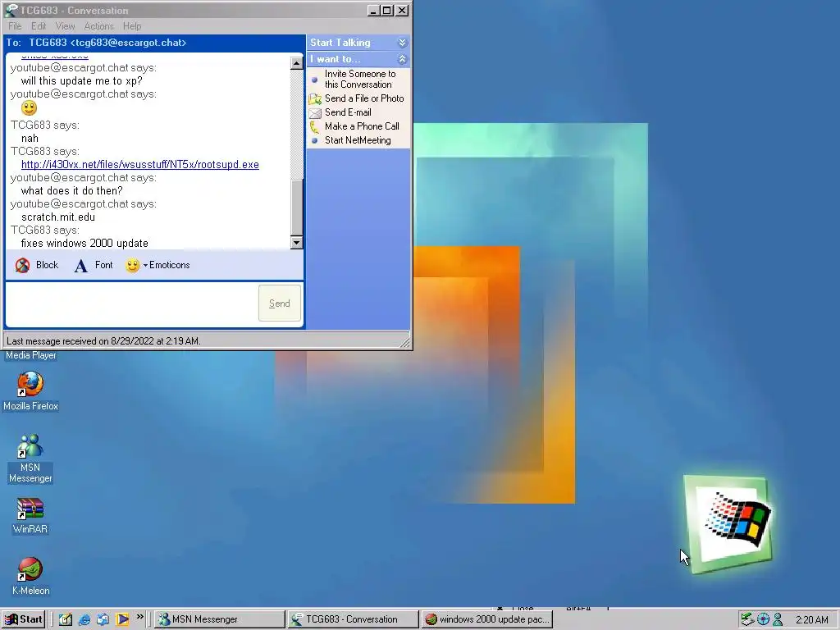Click the Windows flag logo on wallpaper corner

(729, 523)
